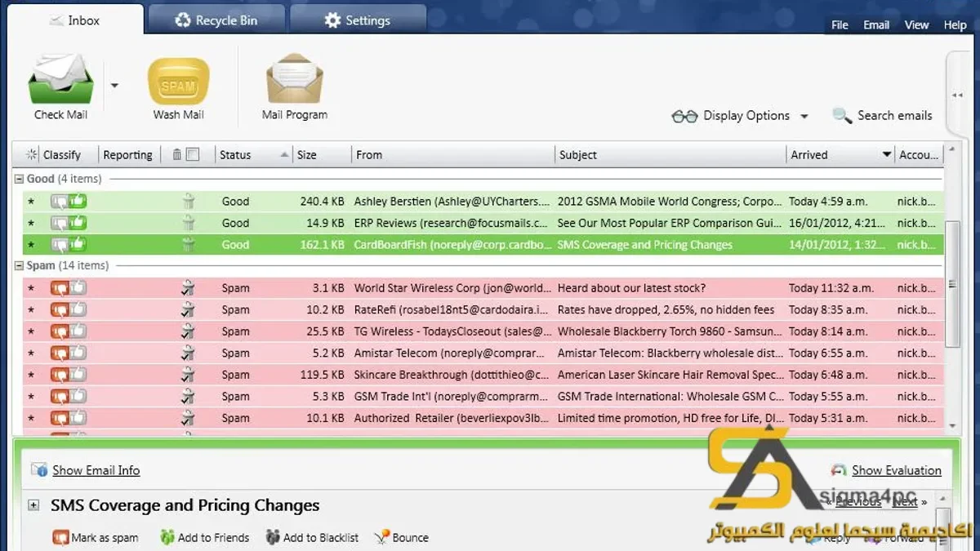Click Add to Friends icon
980x551 pixels.
pyautogui.click(x=167, y=537)
